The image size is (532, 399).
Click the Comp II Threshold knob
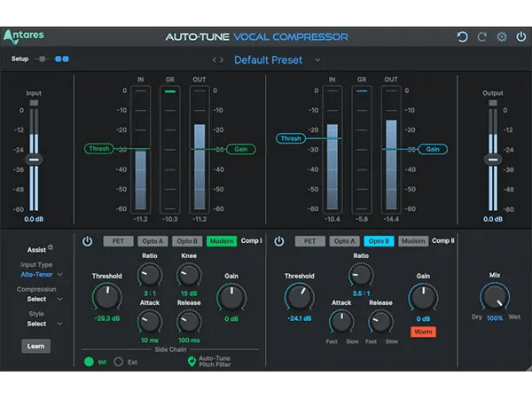pyautogui.click(x=300, y=297)
